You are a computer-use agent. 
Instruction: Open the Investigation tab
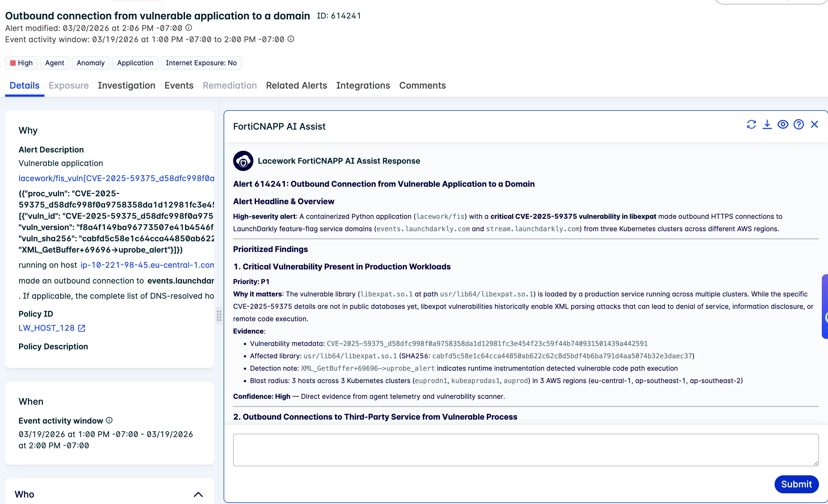click(x=126, y=85)
